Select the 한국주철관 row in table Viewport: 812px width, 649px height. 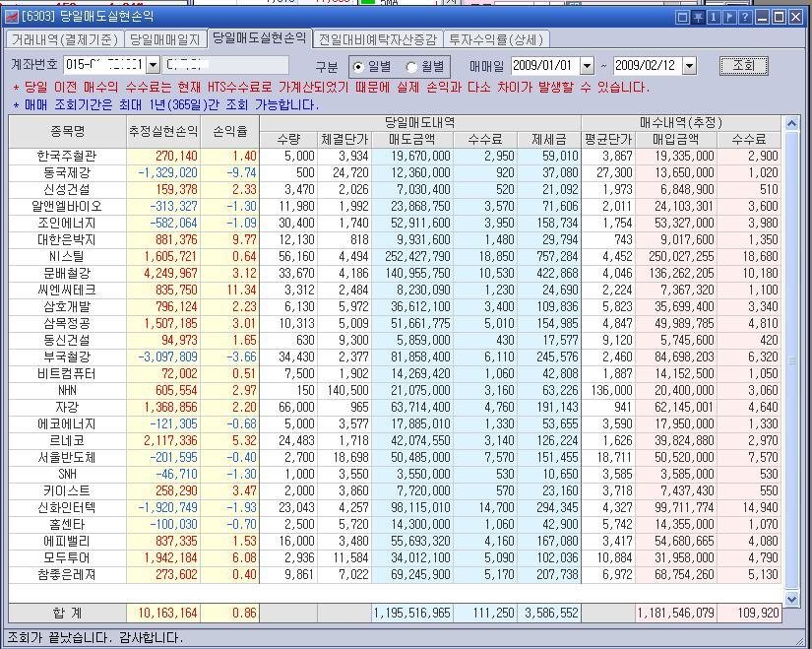(x=68, y=156)
